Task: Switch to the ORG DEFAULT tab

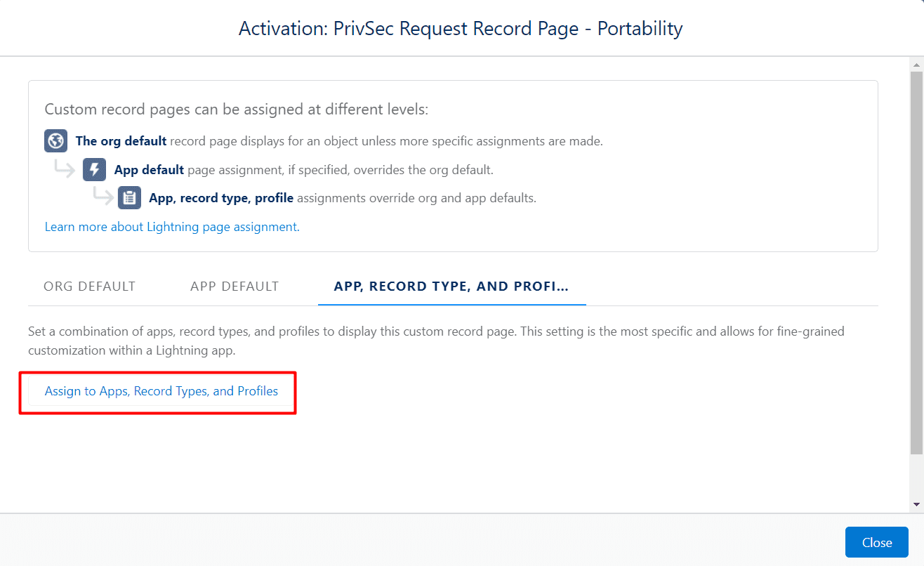Action: pyautogui.click(x=89, y=286)
